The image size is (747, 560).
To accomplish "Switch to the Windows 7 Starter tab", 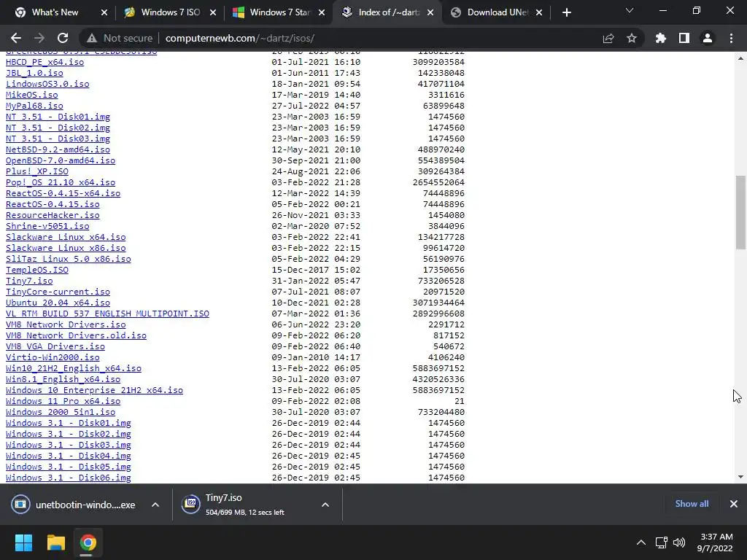I will point(273,12).
